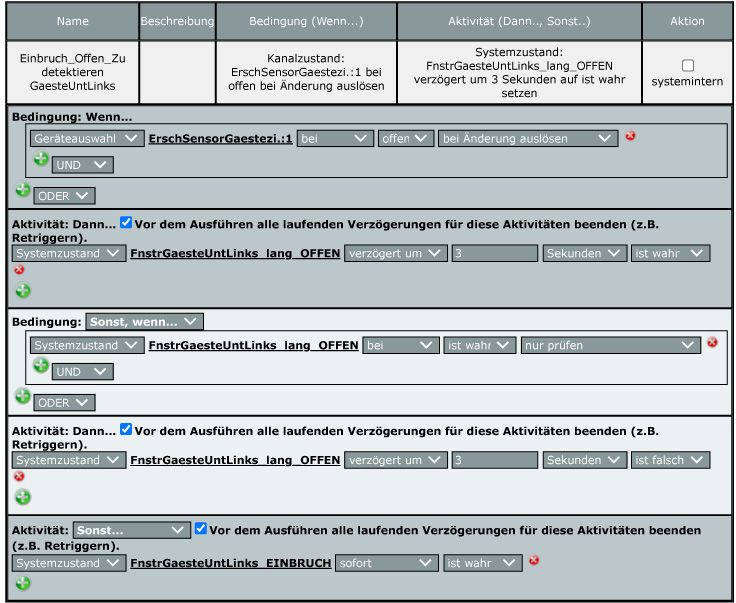Remove the 'ist wahr' delayed activity row
Screen dimensions: 736x603
click(x=19, y=269)
